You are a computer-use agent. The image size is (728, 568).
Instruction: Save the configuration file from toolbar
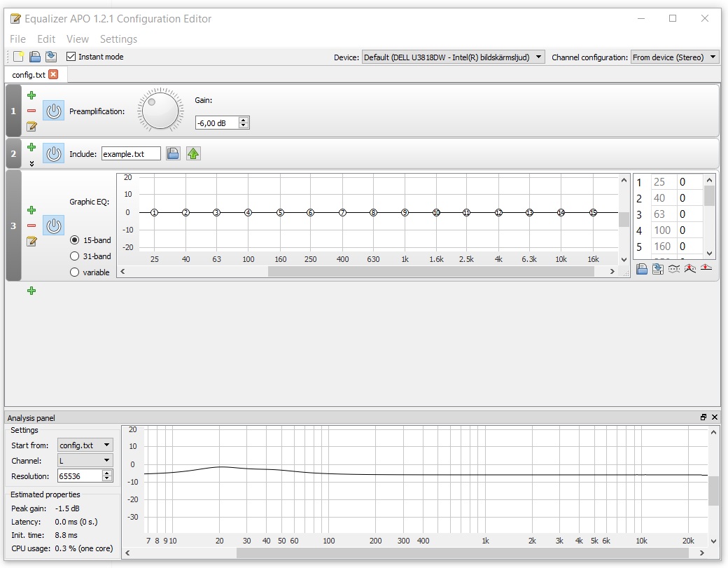tap(51, 57)
